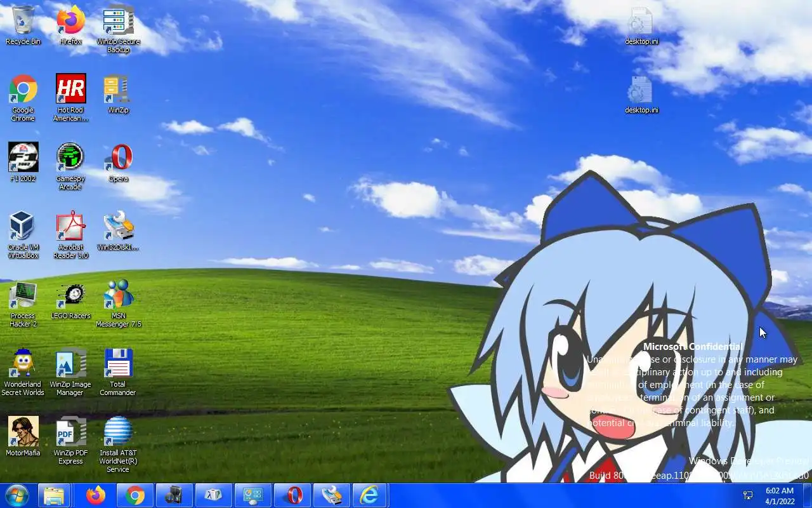This screenshot has height=508, width=812.
Task: Click the LEGO Racers desktop shortcut
Action: (x=70, y=300)
